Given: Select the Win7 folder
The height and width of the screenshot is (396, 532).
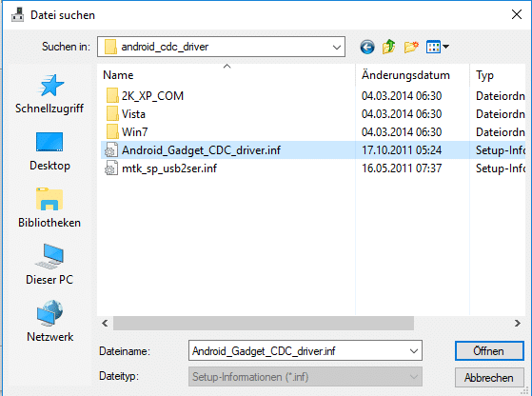Looking at the screenshot, I should (134, 132).
